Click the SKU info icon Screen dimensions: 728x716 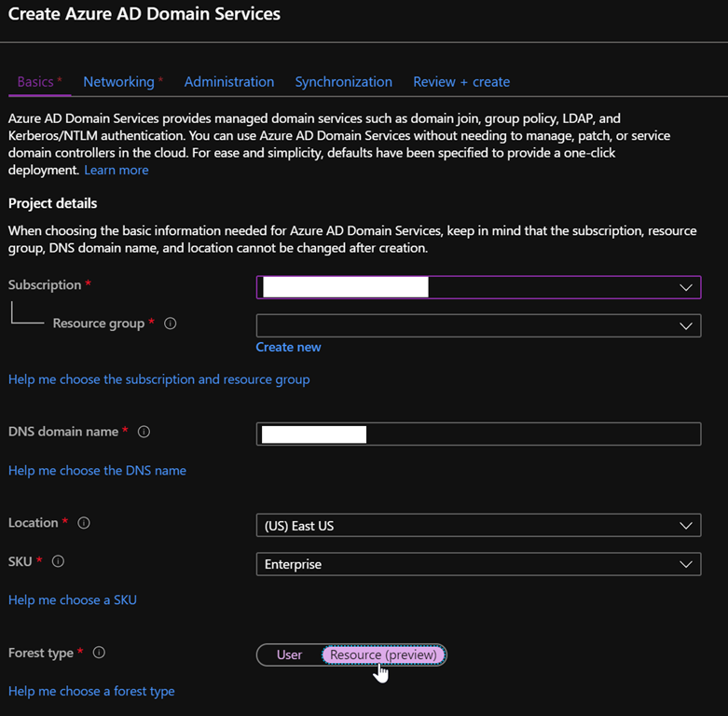[58, 561]
